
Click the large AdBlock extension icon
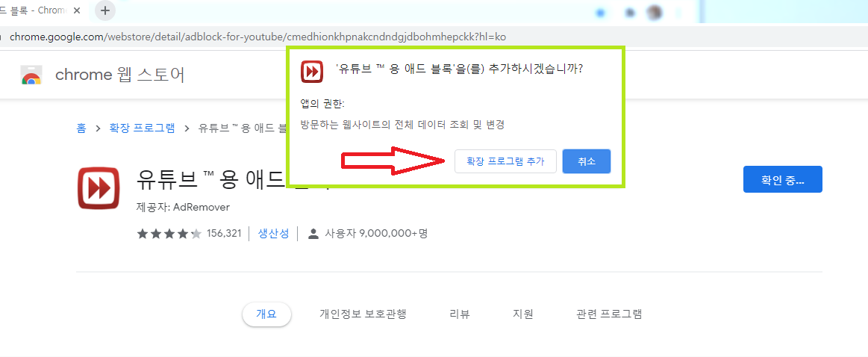[x=99, y=188]
